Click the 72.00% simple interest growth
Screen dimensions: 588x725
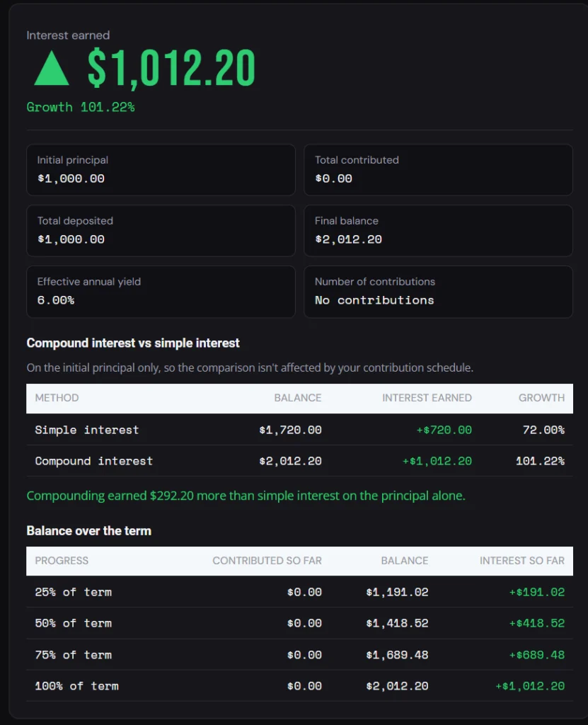click(x=543, y=430)
